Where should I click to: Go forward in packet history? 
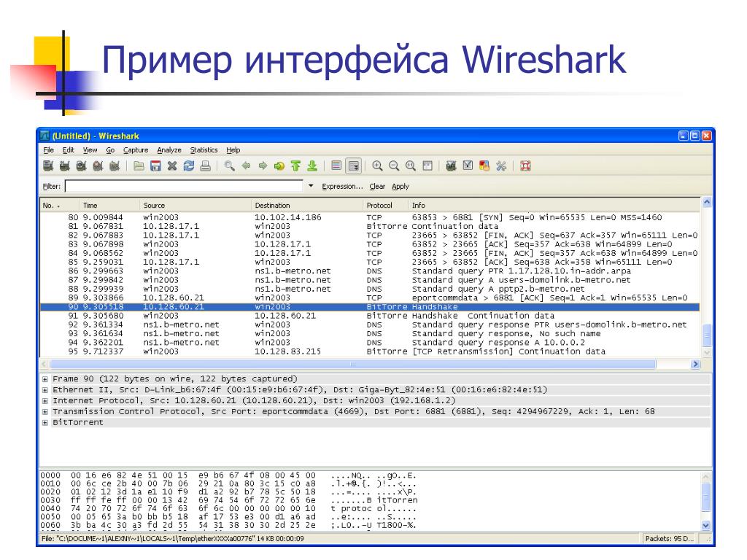tap(263, 166)
